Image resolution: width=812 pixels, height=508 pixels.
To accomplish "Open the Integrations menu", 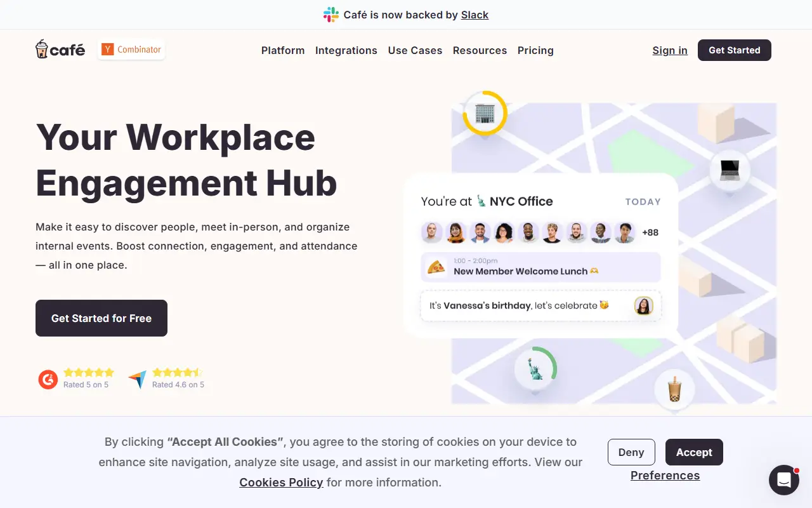I will tap(346, 50).
